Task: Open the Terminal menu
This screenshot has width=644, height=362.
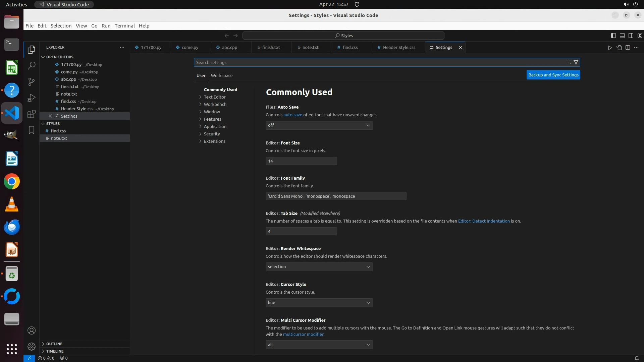Action: (124, 26)
